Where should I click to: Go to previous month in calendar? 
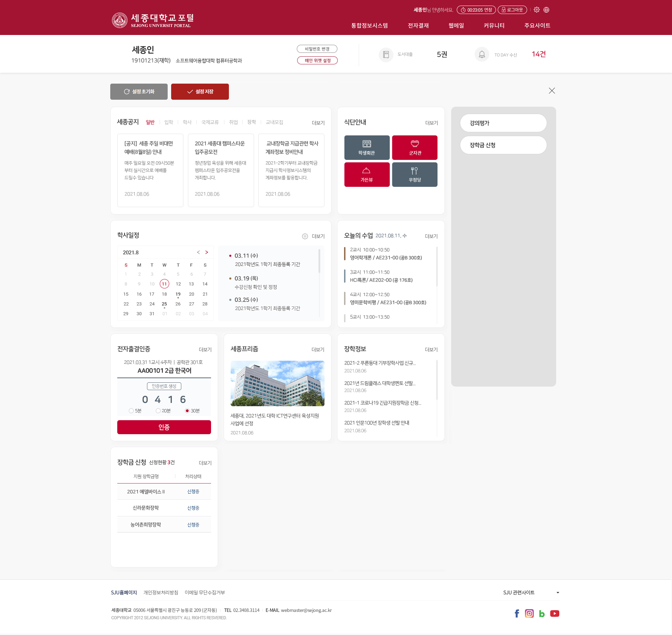click(x=198, y=252)
